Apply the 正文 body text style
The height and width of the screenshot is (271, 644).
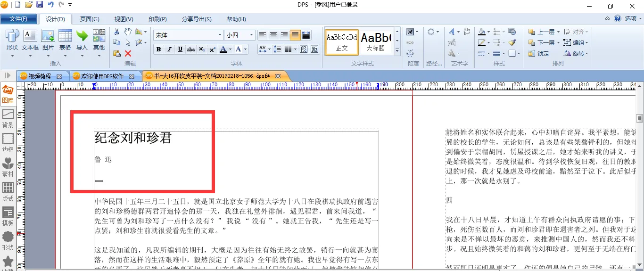pyautogui.click(x=342, y=42)
